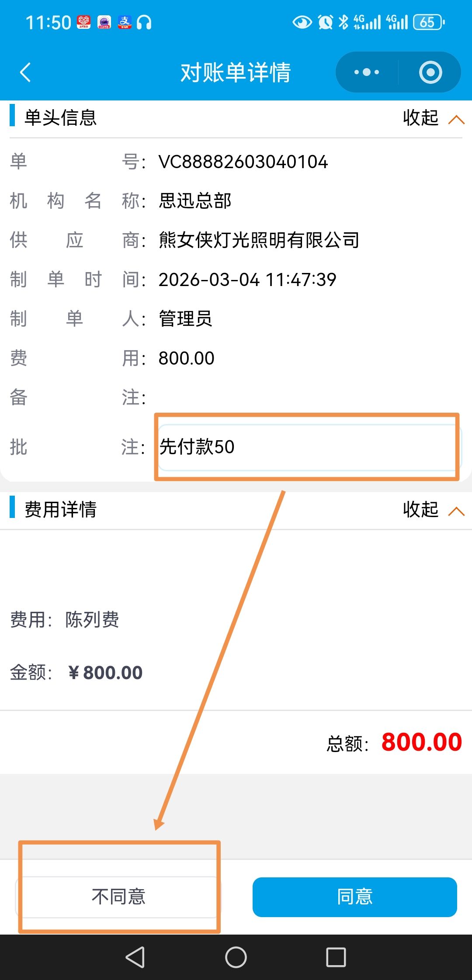
Task: Click the 不同意 button
Action: coord(118,897)
